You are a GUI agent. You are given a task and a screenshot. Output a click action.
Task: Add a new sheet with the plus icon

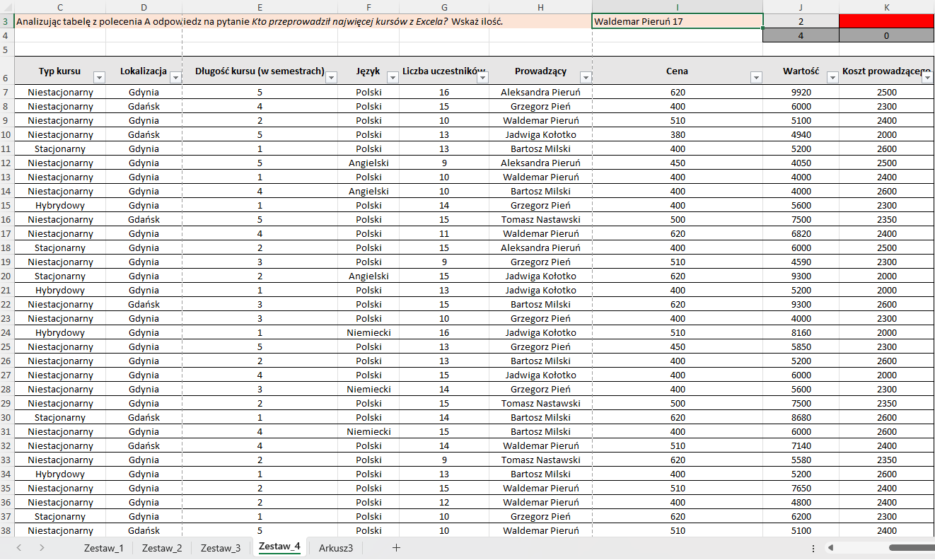[x=396, y=547]
